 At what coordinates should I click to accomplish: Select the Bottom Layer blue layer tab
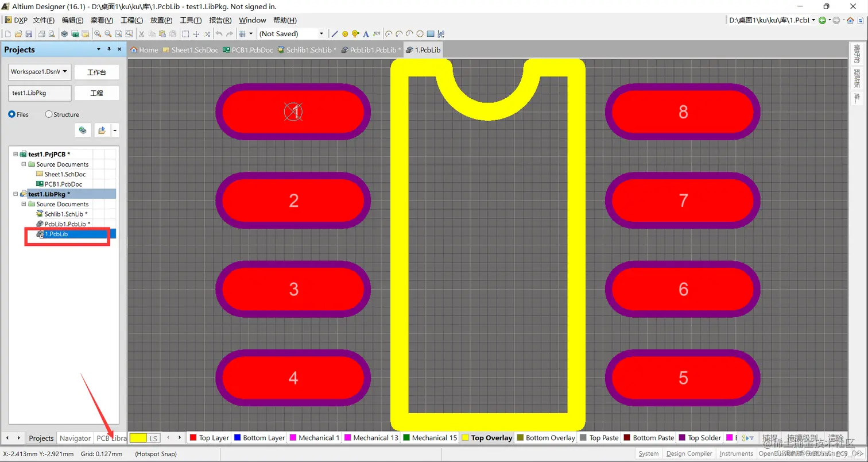coord(259,438)
